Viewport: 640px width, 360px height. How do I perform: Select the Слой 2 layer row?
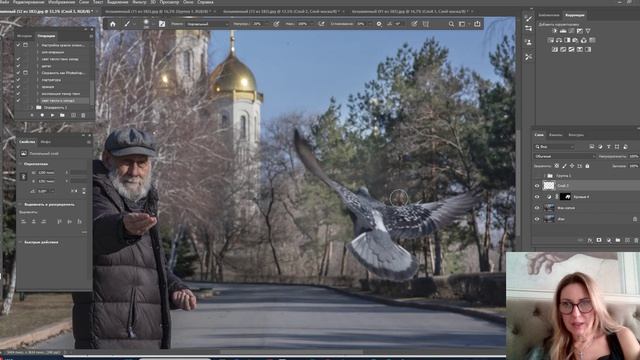(x=586, y=186)
